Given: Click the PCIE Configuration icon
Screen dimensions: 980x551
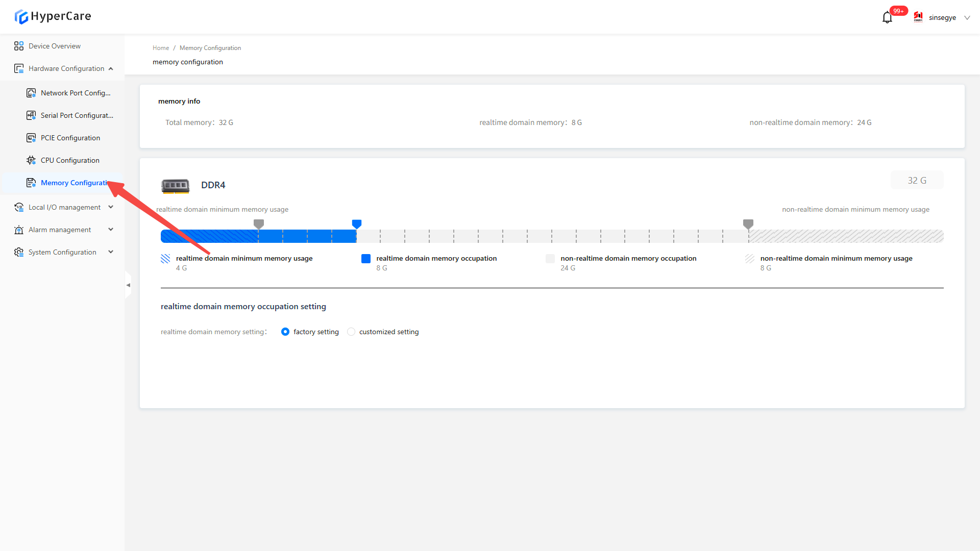Looking at the screenshot, I should tap(31, 138).
